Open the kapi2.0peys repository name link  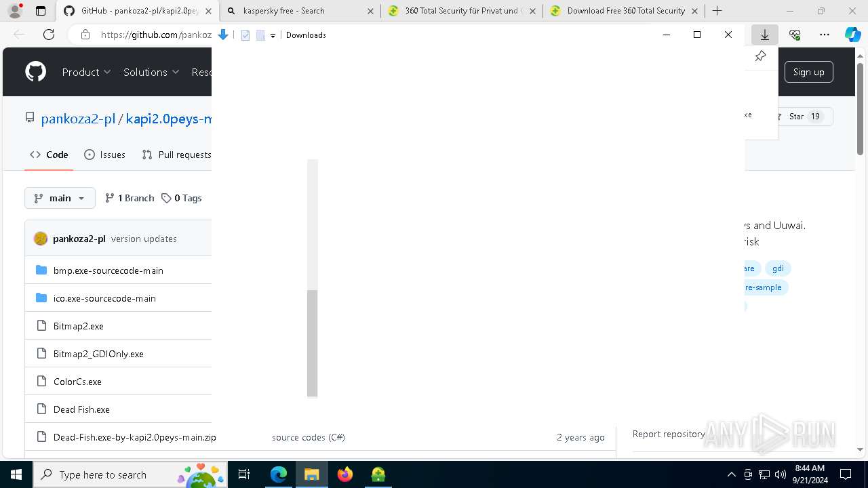tap(169, 119)
